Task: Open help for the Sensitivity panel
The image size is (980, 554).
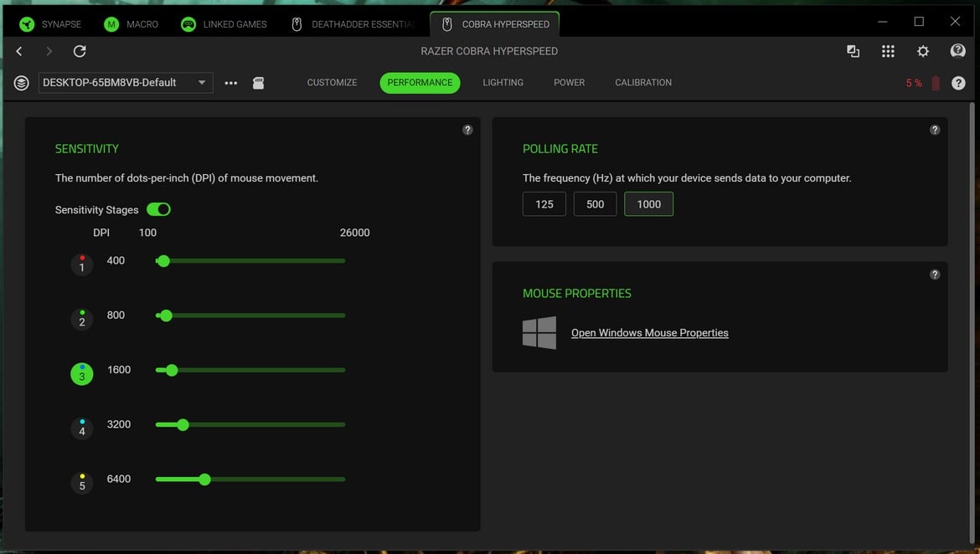Action: click(467, 130)
